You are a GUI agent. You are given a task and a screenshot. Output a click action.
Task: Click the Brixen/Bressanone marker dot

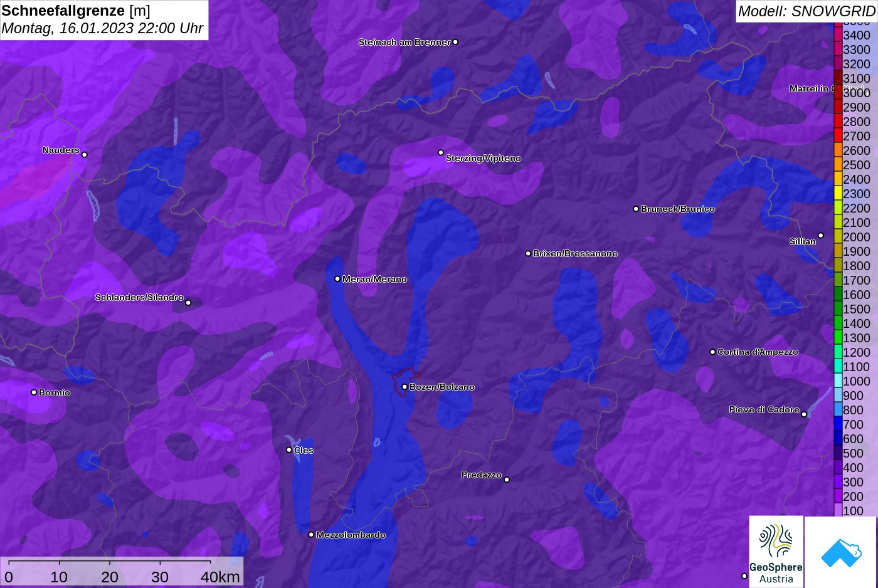pos(528,253)
